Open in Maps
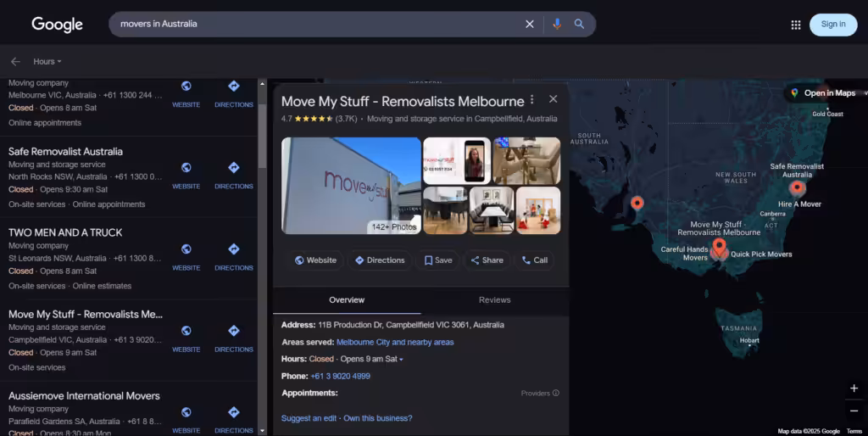The height and width of the screenshot is (436, 868). [x=823, y=93]
